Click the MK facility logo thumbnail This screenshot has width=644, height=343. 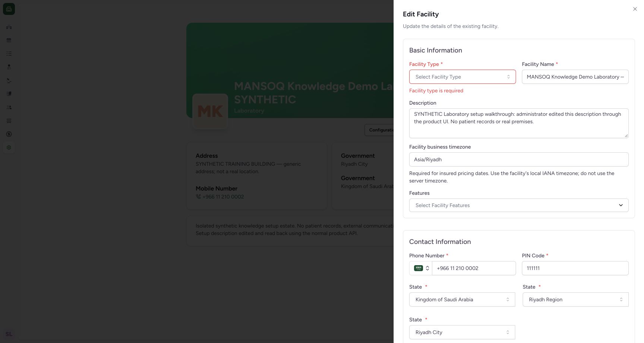pos(210,111)
